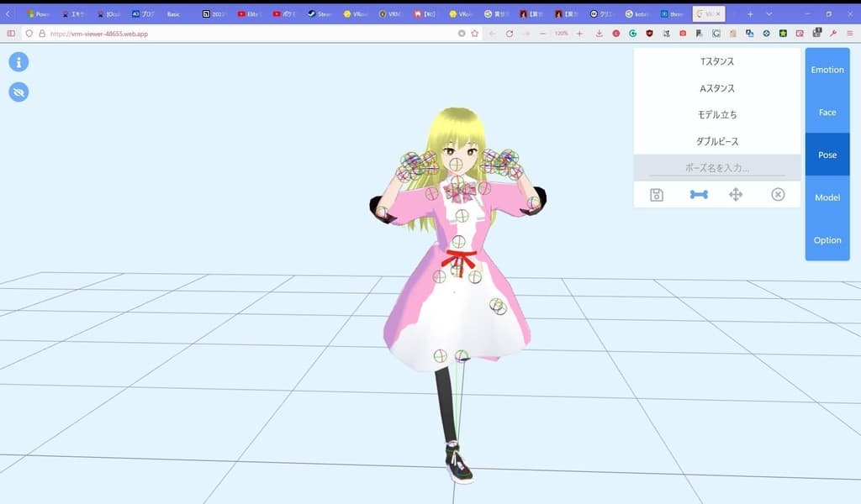
Task: Open the Model tab
Action: [827, 197]
